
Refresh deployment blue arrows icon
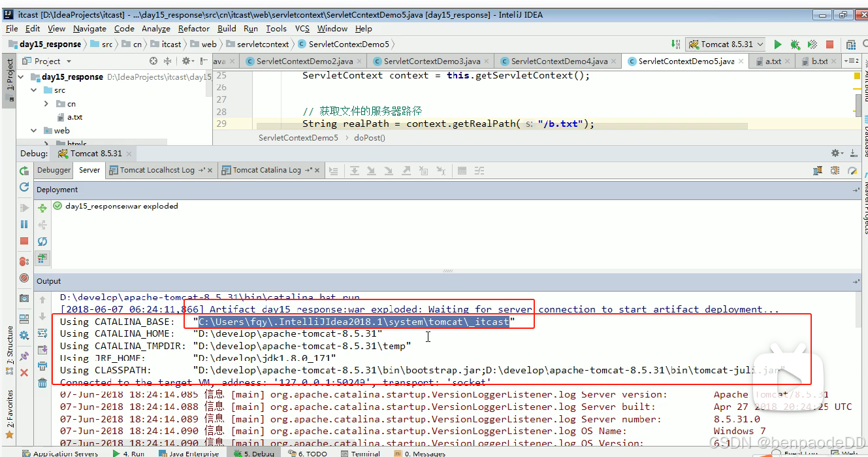[42, 241]
